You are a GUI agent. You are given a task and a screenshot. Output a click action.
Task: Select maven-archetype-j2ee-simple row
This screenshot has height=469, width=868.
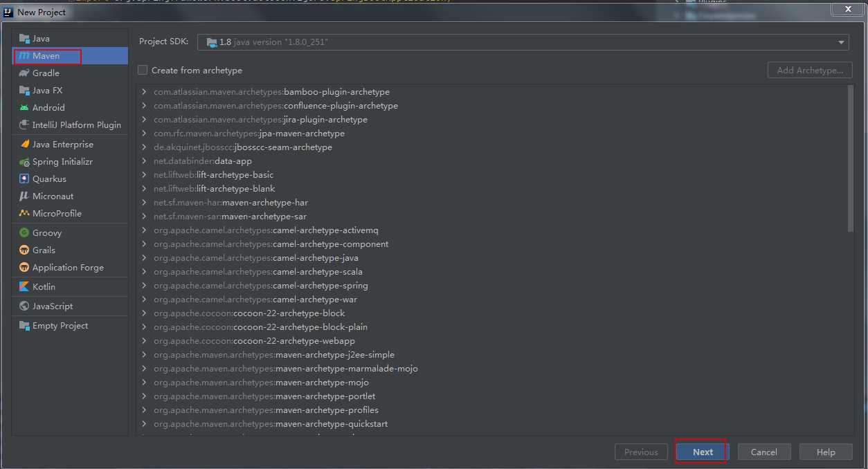click(491, 355)
